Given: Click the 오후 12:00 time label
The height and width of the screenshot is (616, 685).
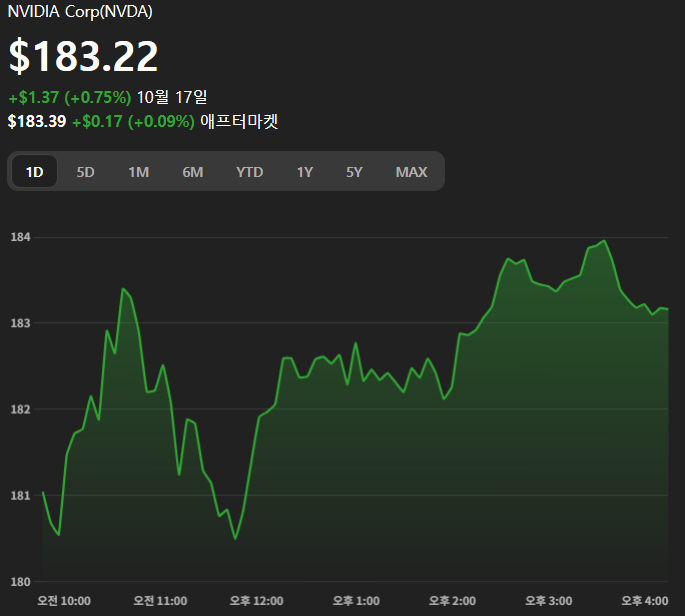Looking at the screenshot, I should point(256,601).
